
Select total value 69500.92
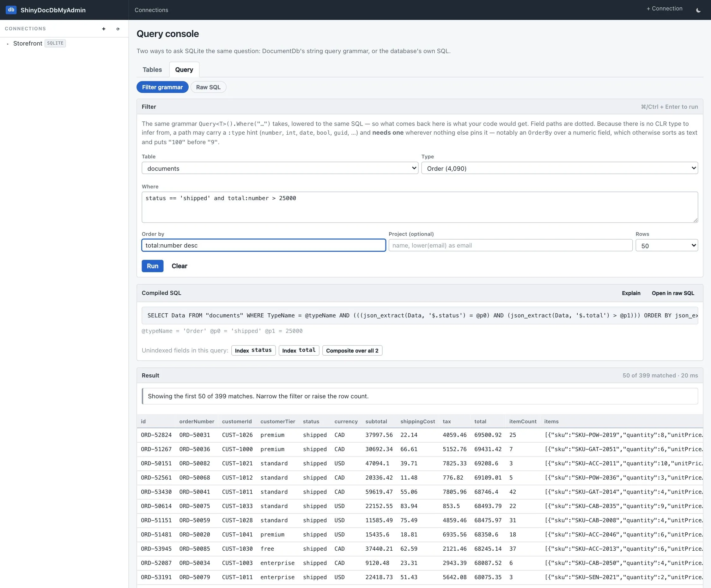[x=488, y=435]
